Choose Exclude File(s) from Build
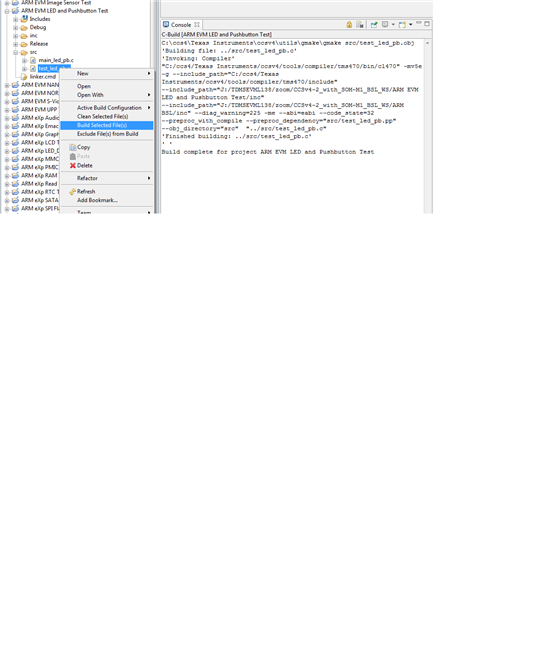 point(107,134)
